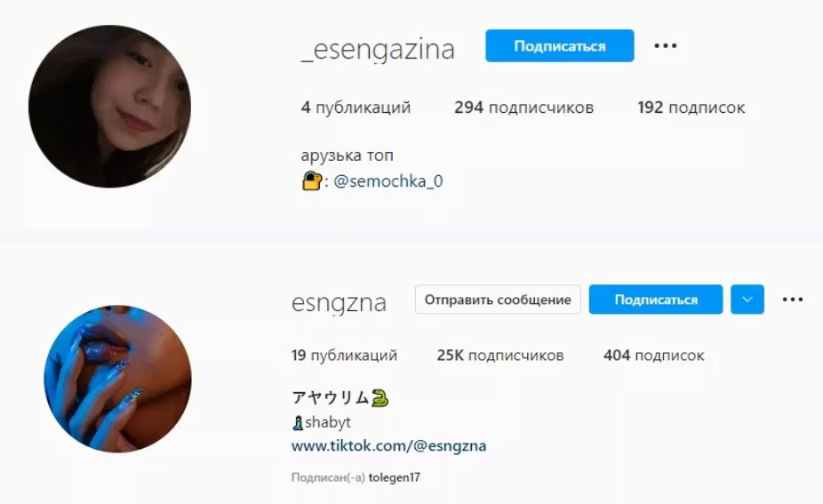Image resolution: width=823 pixels, height=504 pixels.
Task: Open the tolegen17 follower link
Action: point(395,477)
